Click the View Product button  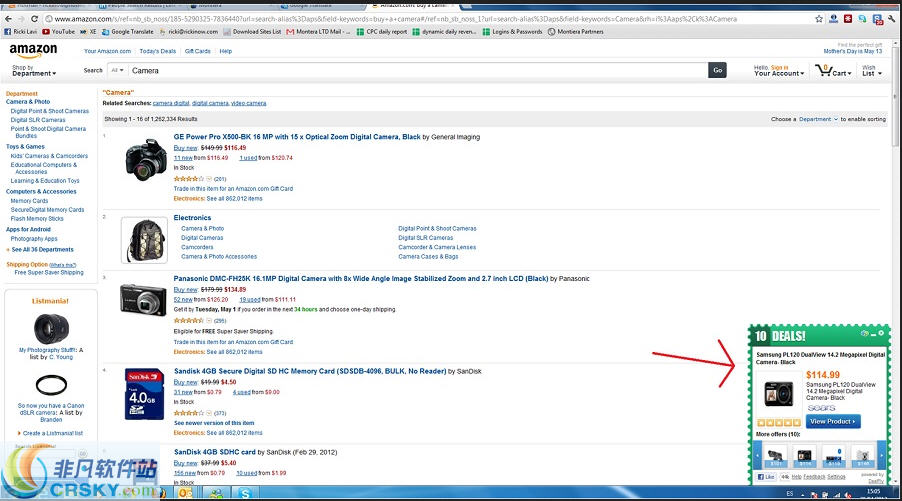pyautogui.click(x=833, y=421)
